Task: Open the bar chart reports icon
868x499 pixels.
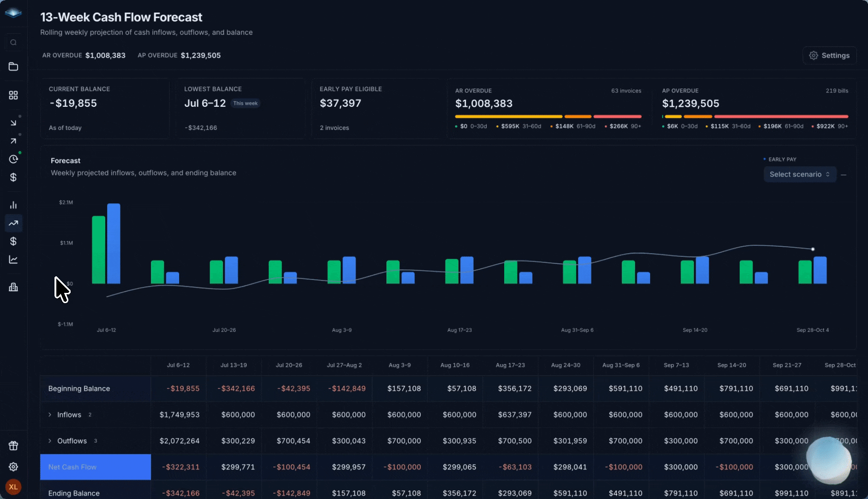Action: (x=13, y=205)
